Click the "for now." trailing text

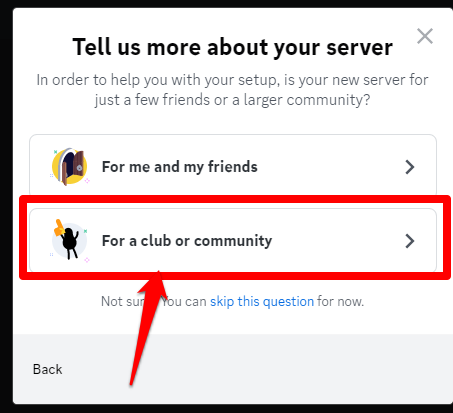tap(340, 301)
